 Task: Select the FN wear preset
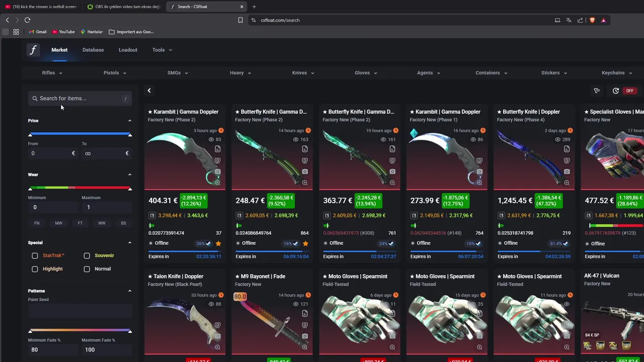[37, 223]
